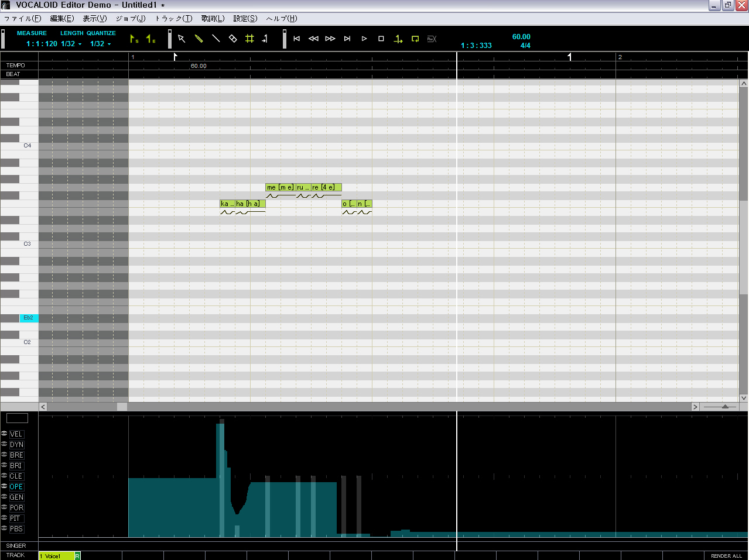This screenshot has height=560, width=749.
Task: Open the 設定(S) menu
Action: [245, 18]
